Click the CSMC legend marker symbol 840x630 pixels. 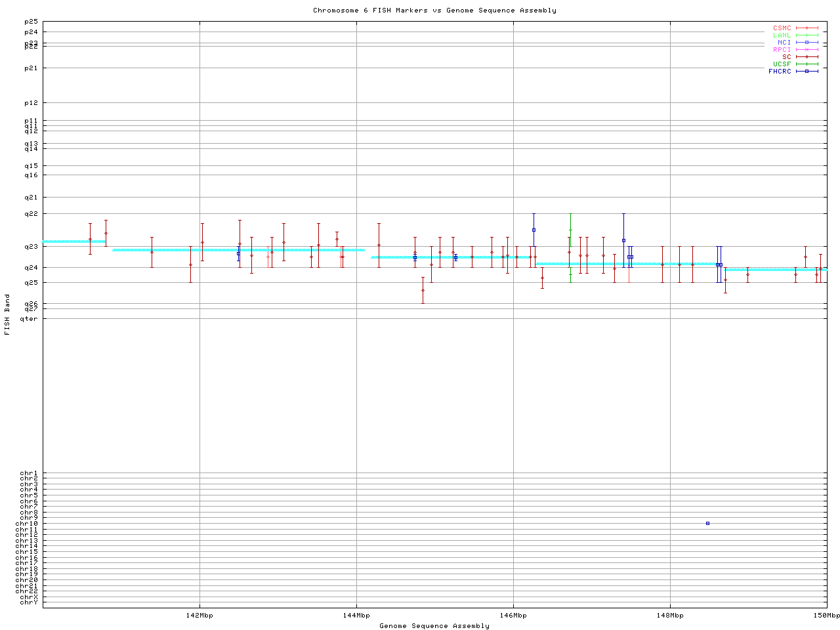[x=807, y=28]
